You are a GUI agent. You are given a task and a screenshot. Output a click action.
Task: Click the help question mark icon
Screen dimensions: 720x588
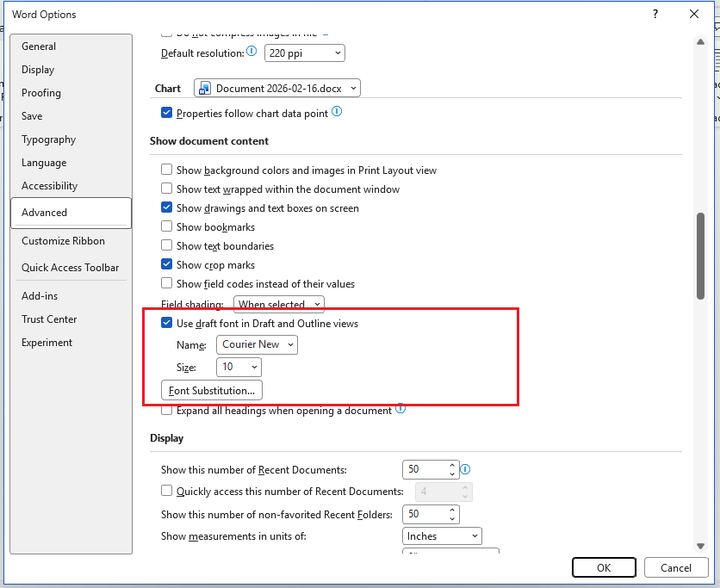coord(655,15)
